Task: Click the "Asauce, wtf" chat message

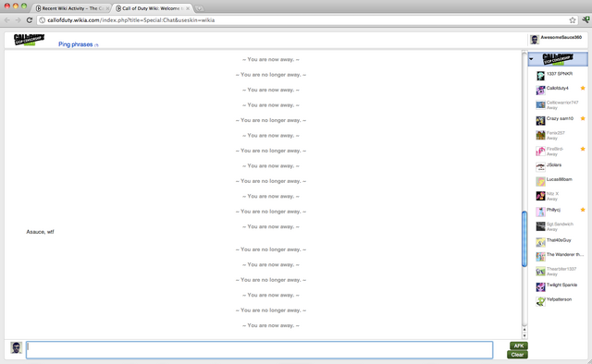Action: (40, 232)
